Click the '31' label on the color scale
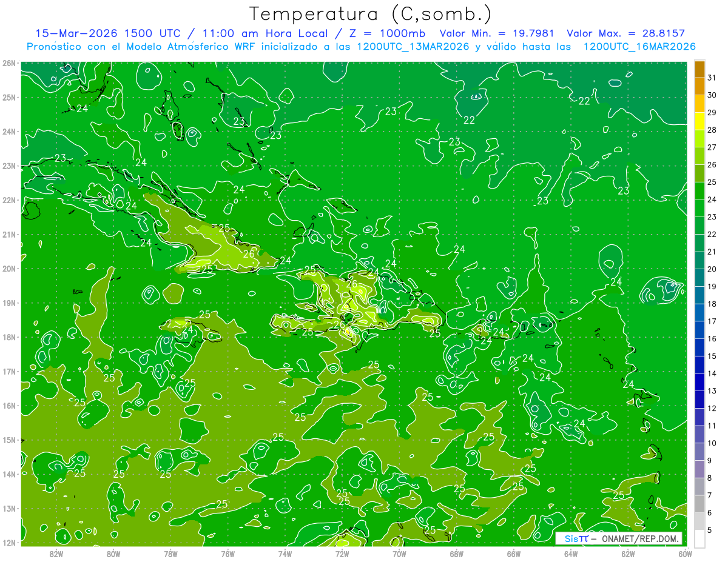The width and height of the screenshot is (728, 562). coord(712,77)
